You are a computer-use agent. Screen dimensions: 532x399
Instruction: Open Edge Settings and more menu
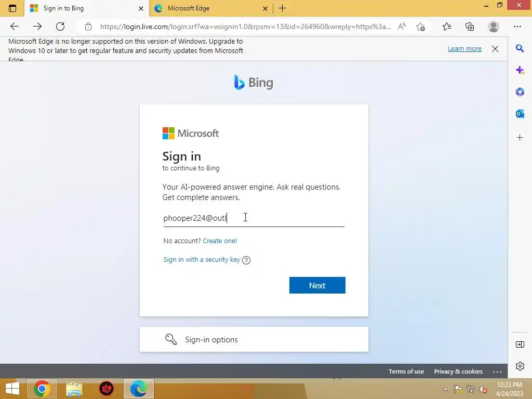coord(517,26)
